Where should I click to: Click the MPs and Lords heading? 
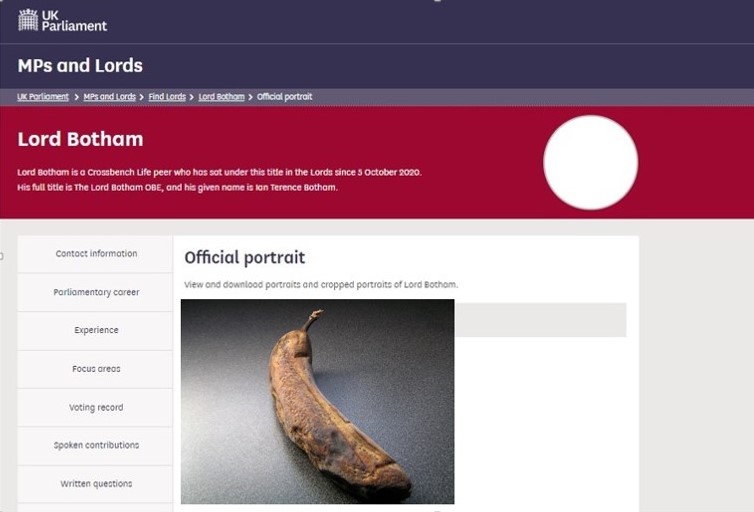click(80, 65)
